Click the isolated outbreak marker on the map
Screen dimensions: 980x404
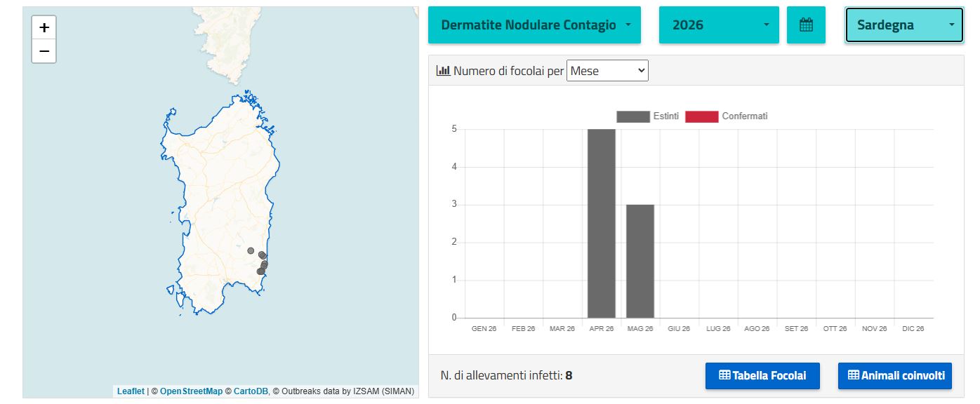click(251, 250)
